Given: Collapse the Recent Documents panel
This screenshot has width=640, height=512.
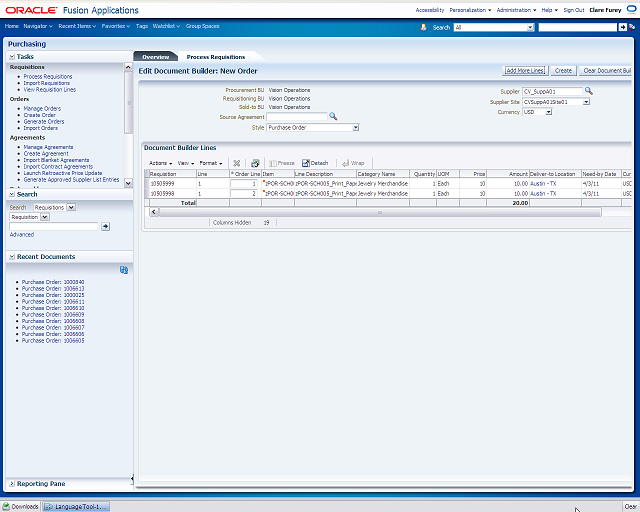Looking at the screenshot, I should point(12,257).
